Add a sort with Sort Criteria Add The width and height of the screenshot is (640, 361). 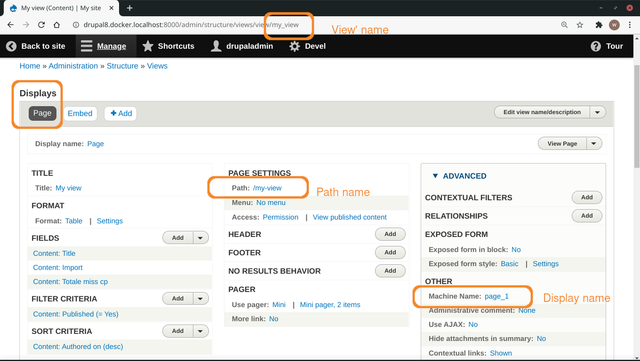point(178,331)
